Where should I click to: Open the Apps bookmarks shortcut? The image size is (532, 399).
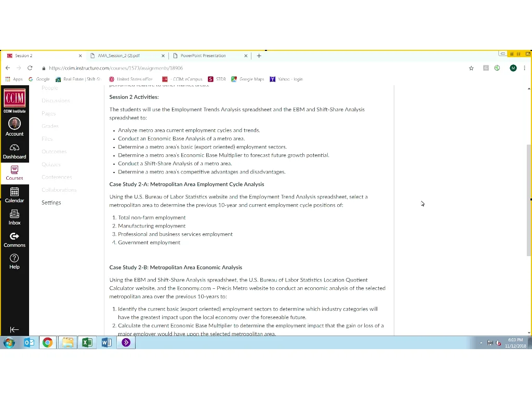pos(14,79)
